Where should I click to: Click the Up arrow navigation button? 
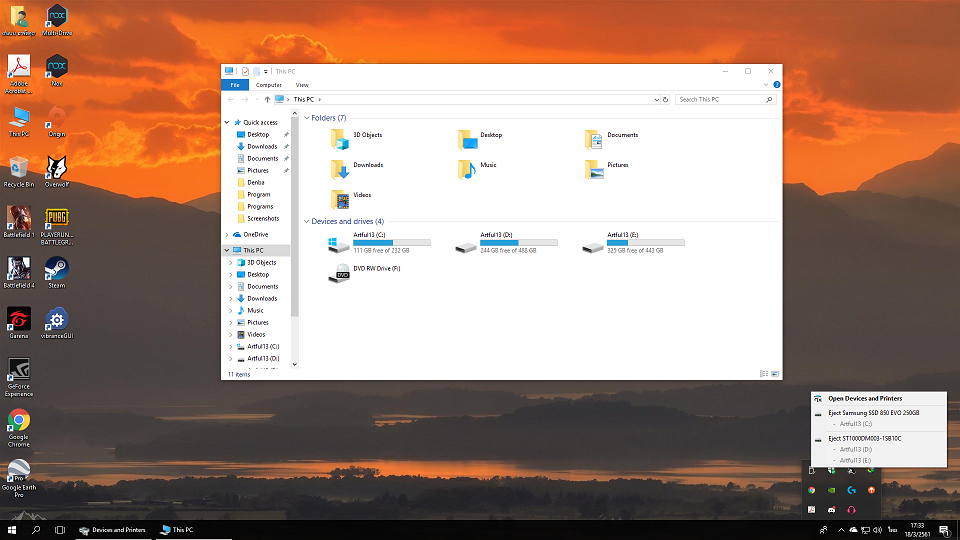(266, 100)
